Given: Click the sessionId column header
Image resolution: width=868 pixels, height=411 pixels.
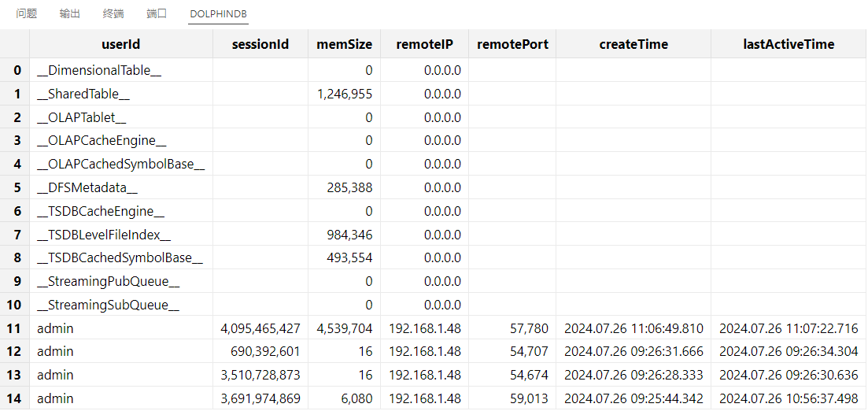Looking at the screenshot, I should click(260, 44).
